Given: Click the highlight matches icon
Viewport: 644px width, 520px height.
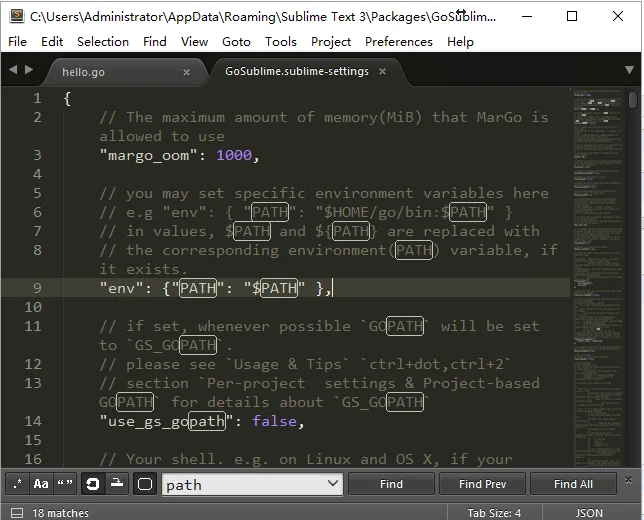Looking at the screenshot, I should point(145,484).
